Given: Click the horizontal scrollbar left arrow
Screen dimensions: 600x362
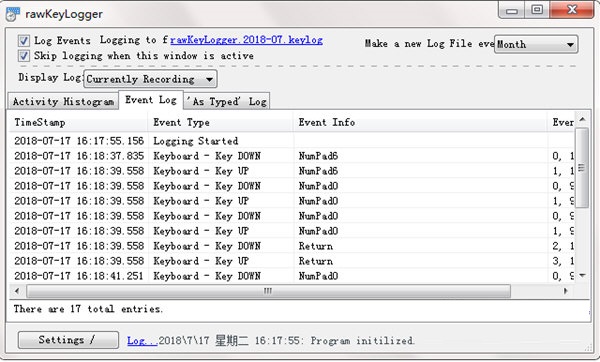Looking at the screenshot, I should 17,291.
